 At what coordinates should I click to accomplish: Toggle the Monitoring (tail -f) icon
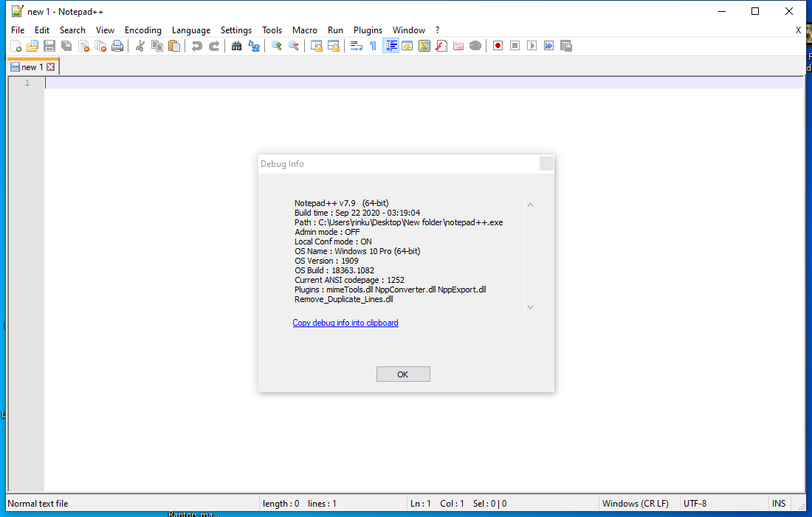(475, 46)
